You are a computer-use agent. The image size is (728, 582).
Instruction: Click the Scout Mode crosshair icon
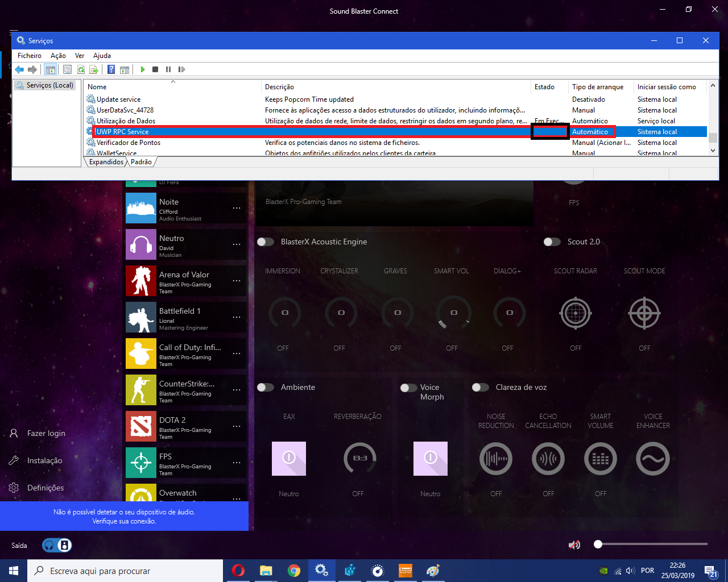click(x=644, y=313)
